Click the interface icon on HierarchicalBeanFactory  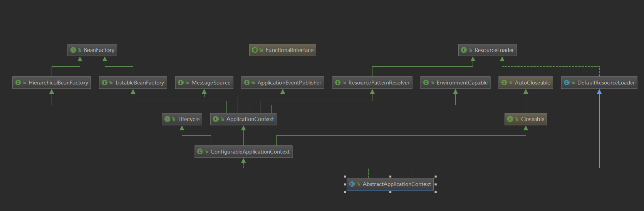[x=18, y=83]
